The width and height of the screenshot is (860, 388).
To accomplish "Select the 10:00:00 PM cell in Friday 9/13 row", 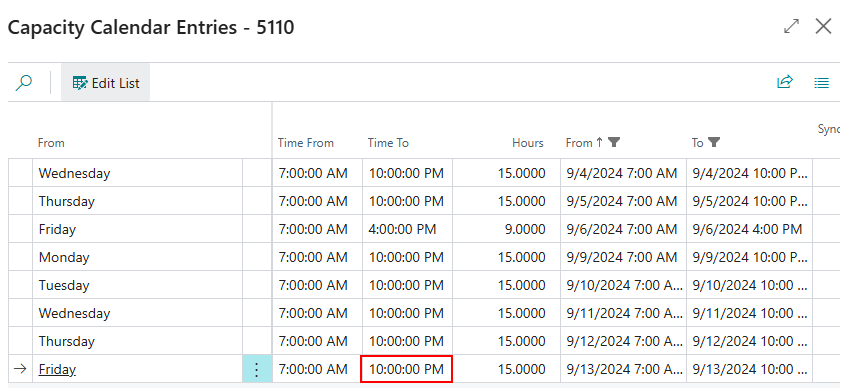I will tap(406, 369).
